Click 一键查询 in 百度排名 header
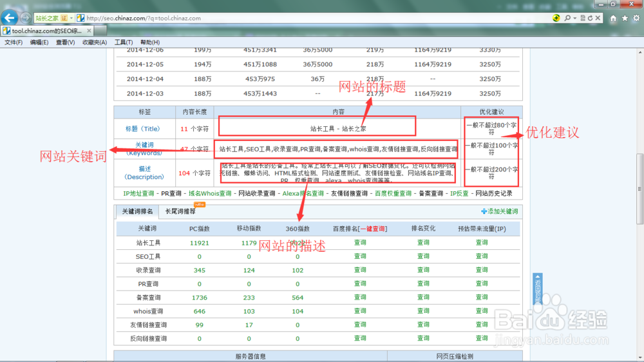Screen dimensions: 644x362 click(x=372, y=229)
